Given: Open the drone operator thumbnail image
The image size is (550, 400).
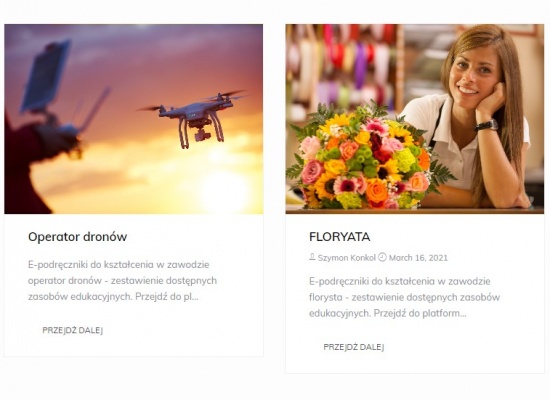Looking at the screenshot, I should pos(134,119).
